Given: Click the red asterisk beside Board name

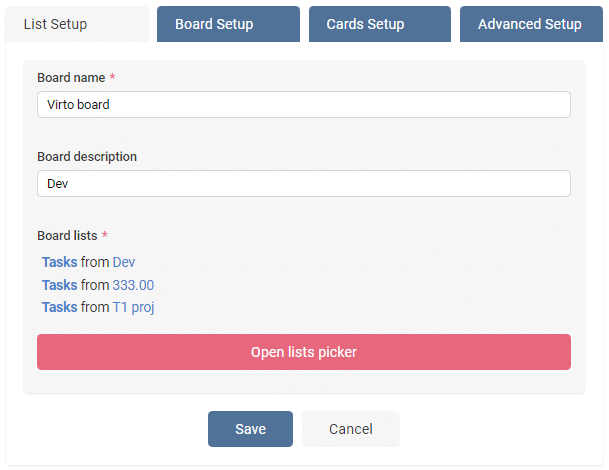Looking at the screenshot, I should [112, 76].
